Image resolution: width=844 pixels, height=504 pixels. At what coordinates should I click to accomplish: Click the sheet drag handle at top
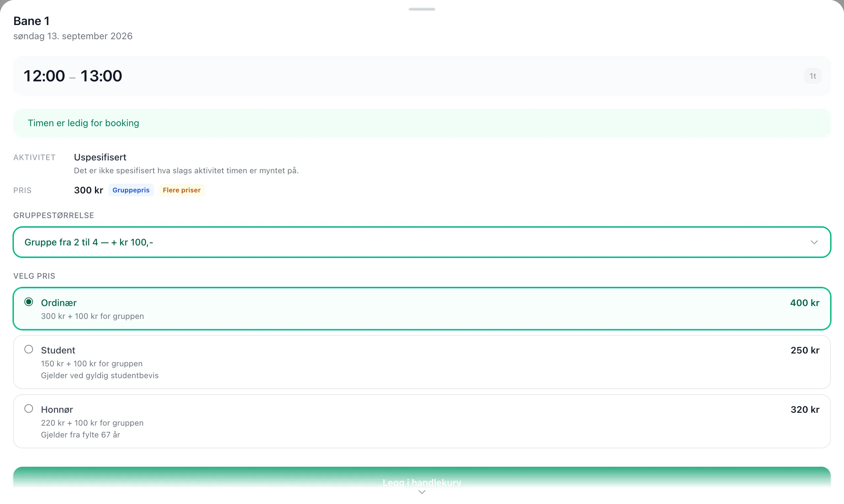pos(422,9)
